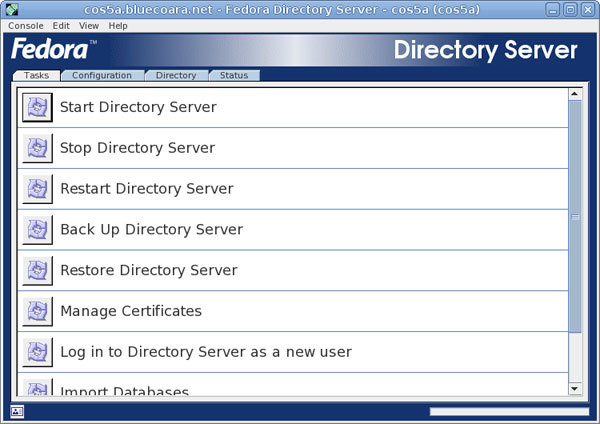The height and width of the screenshot is (424, 600).
Task: Select the 'Restart Directory Server' task text
Action: pos(147,189)
